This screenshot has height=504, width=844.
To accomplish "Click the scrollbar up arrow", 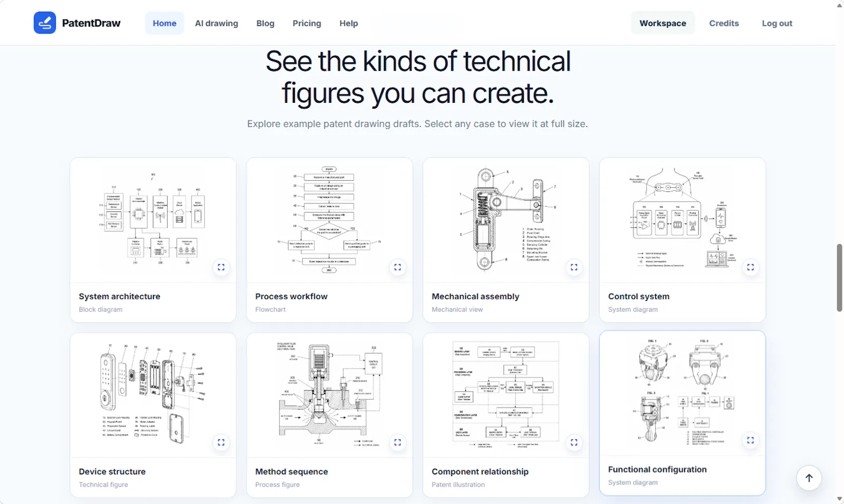I will click(839, 5).
